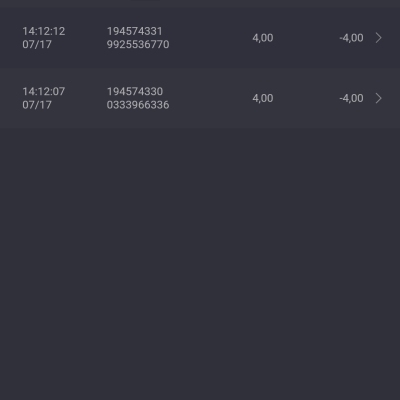
Task: Select the 14:12:07 timestamp
Action: click(44, 91)
